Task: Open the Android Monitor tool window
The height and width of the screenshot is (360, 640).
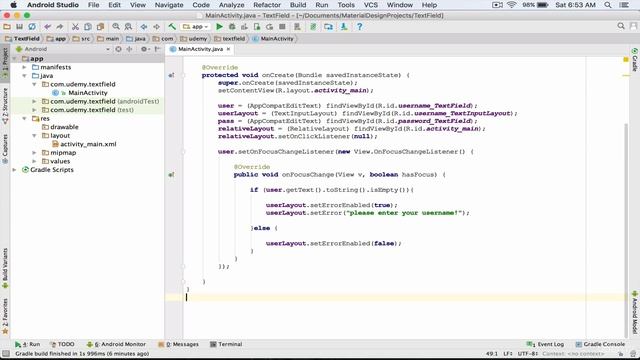Action: (116, 344)
